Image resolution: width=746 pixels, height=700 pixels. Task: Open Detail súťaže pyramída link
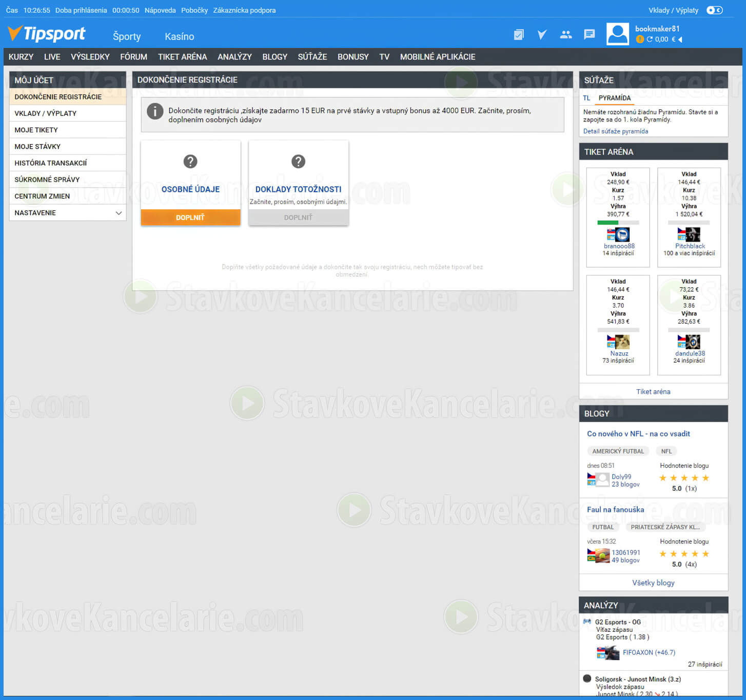[616, 131]
